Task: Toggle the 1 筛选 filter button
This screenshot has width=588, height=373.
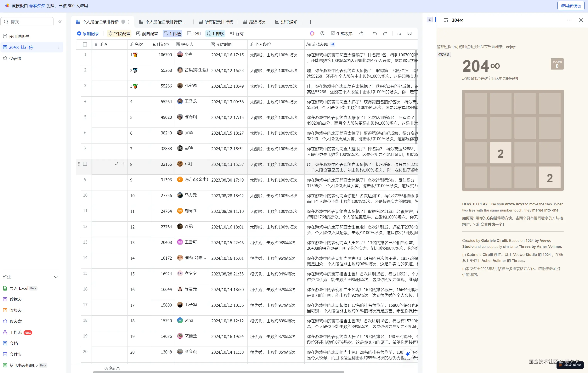Action: [173, 33]
